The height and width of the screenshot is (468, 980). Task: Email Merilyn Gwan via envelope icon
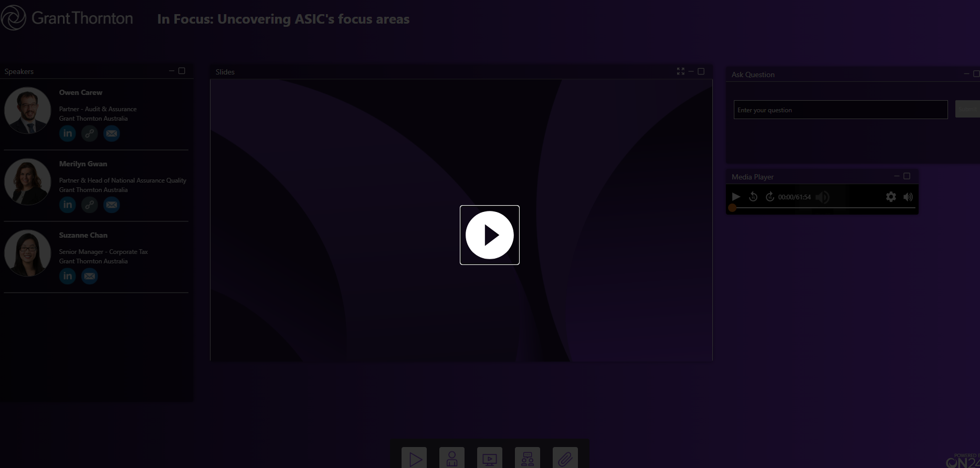[111, 205]
